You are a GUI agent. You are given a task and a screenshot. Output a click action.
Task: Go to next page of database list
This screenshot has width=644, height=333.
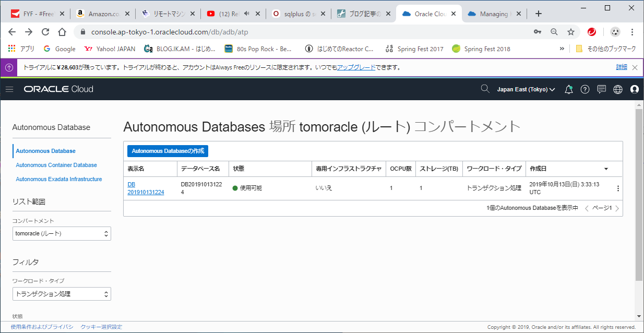[x=617, y=208]
